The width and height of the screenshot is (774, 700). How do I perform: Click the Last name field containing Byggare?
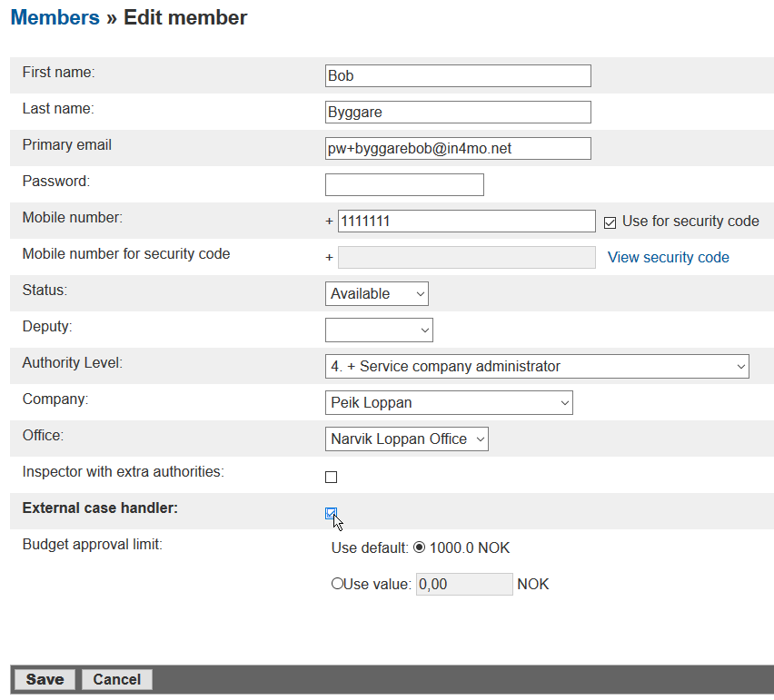pyautogui.click(x=458, y=112)
